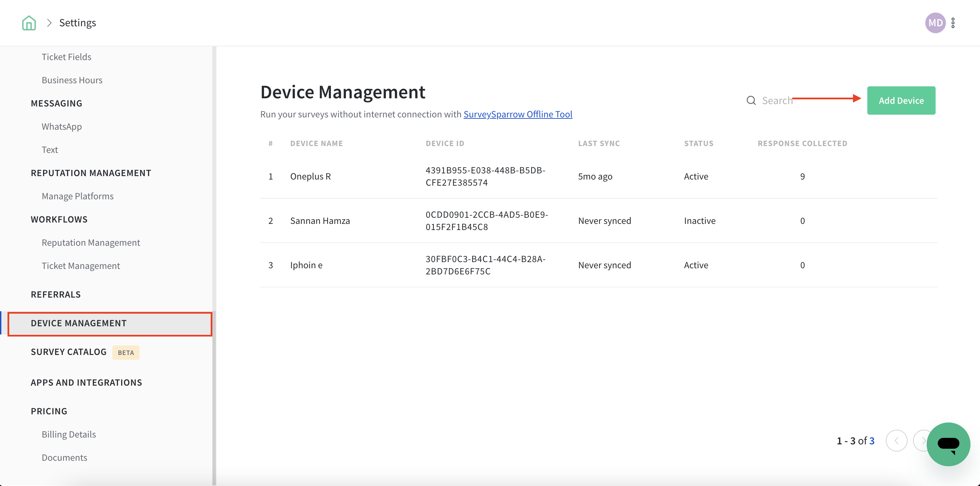Viewport: 980px width, 486px height.
Task: Click the Device ID column header
Action: point(445,143)
